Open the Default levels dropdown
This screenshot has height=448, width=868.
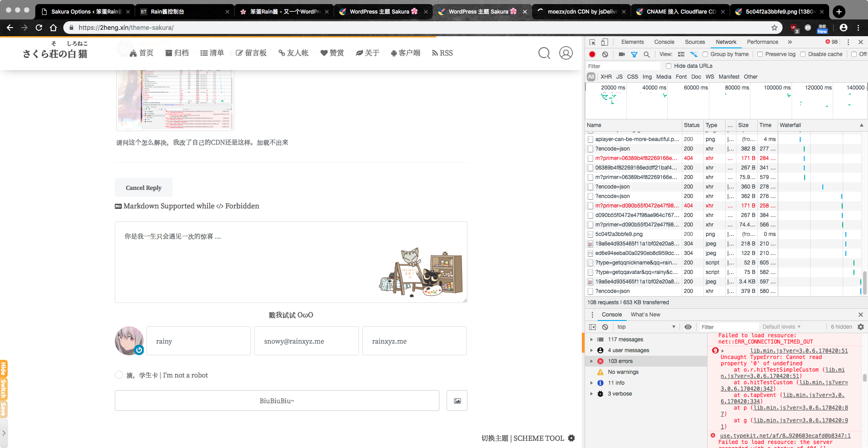[x=782, y=327]
